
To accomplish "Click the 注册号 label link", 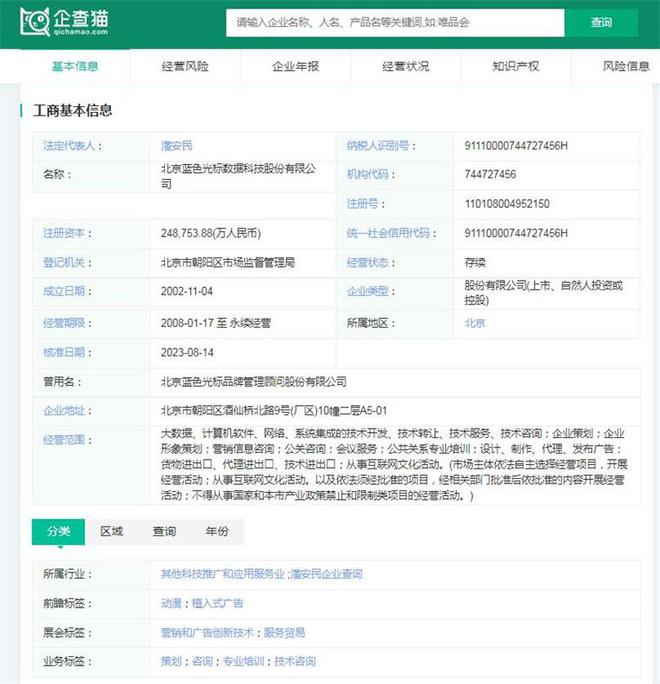I will 362,204.
